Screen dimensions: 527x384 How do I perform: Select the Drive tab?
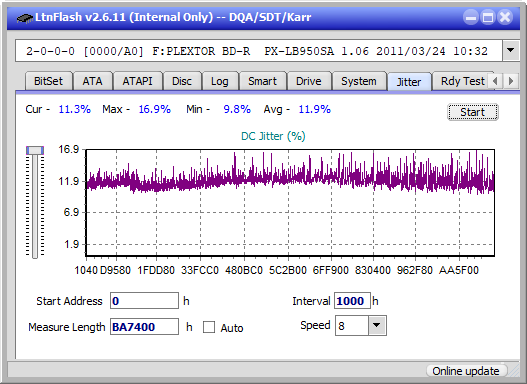coord(309,81)
